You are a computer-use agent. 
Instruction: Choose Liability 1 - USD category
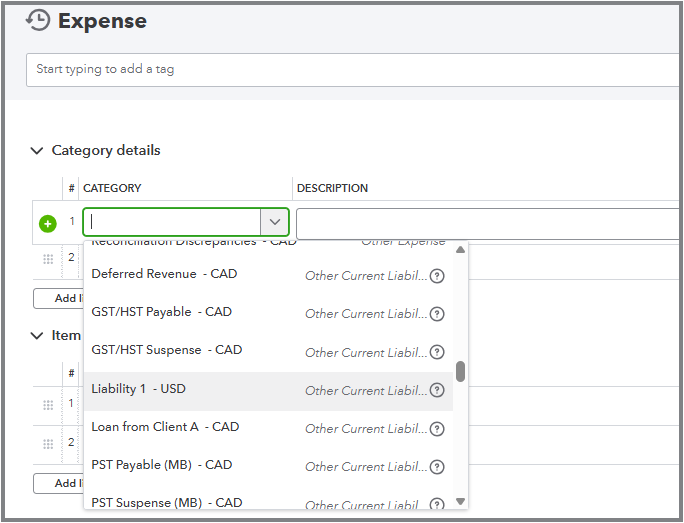pos(139,389)
